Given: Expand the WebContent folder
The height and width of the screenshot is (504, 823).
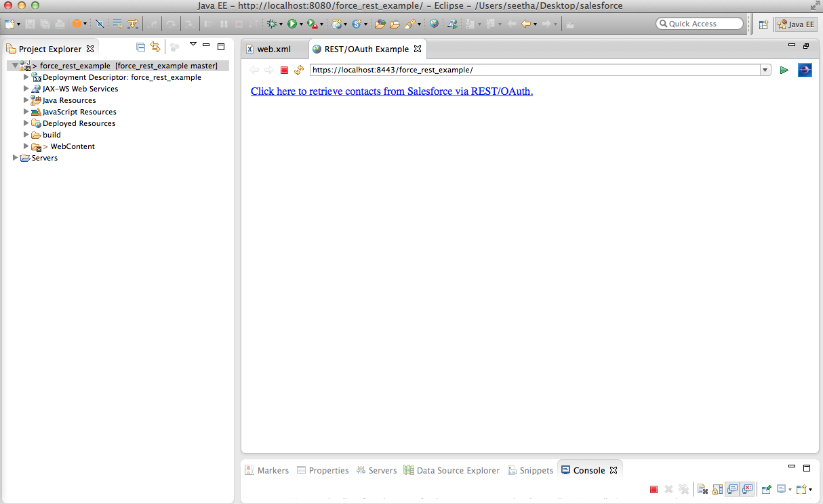Looking at the screenshot, I should 26,146.
